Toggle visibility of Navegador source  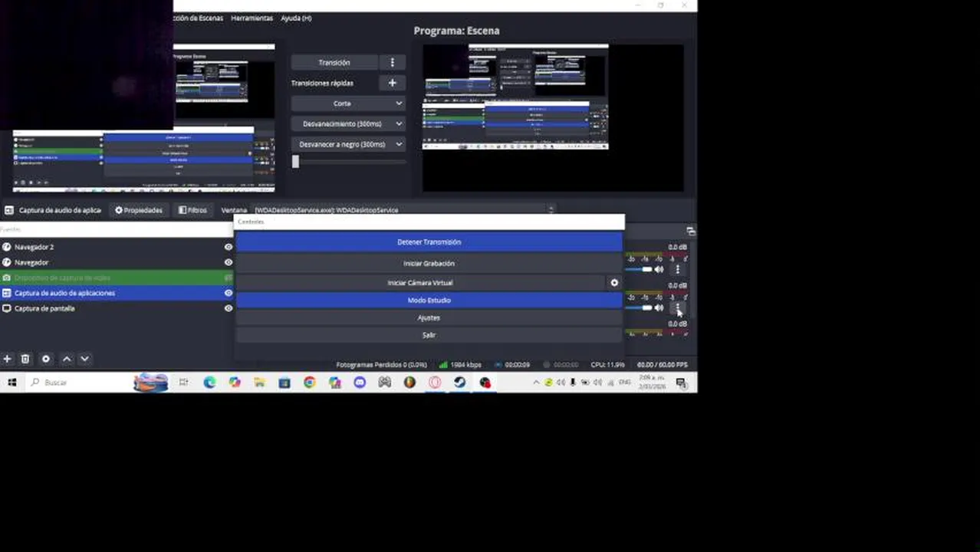(229, 262)
